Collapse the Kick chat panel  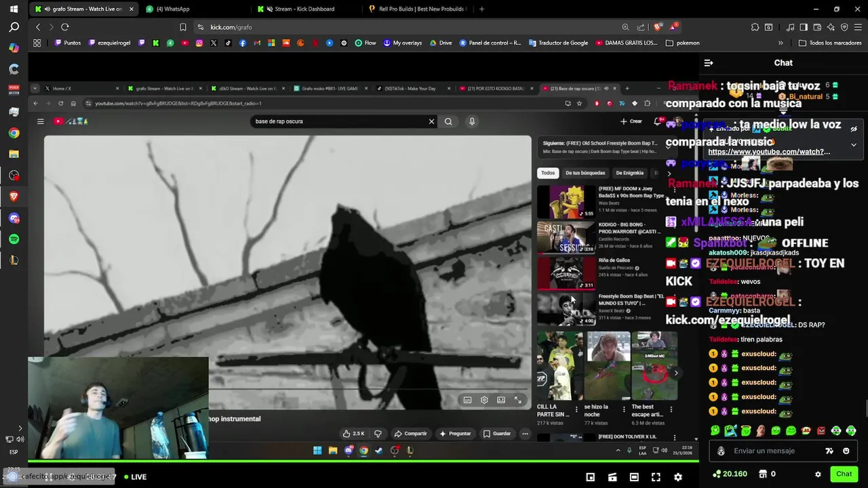point(709,62)
